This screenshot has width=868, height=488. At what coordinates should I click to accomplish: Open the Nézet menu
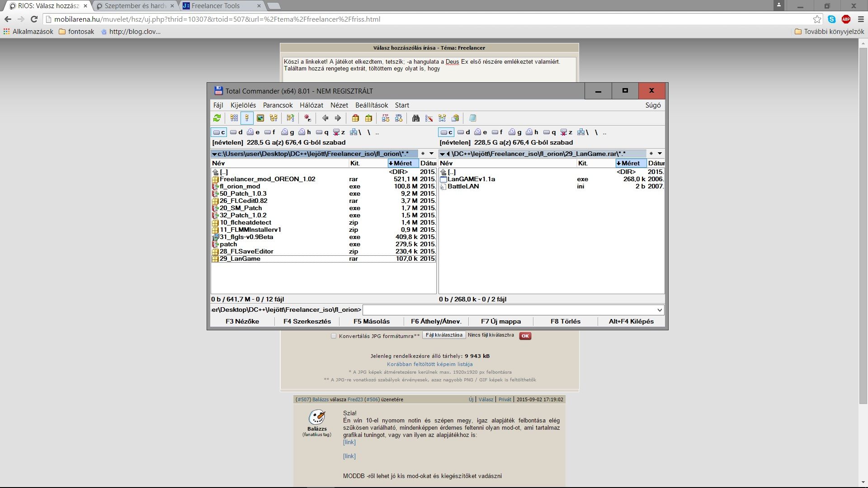339,105
